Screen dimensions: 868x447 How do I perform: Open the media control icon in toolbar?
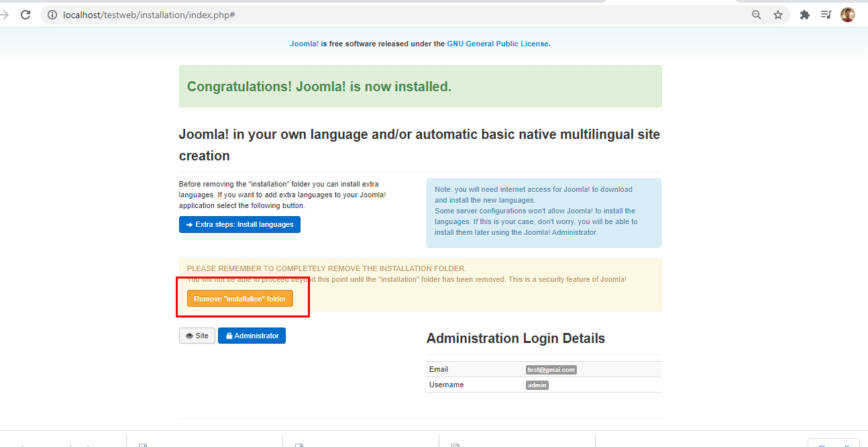click(x=826, y=15)
